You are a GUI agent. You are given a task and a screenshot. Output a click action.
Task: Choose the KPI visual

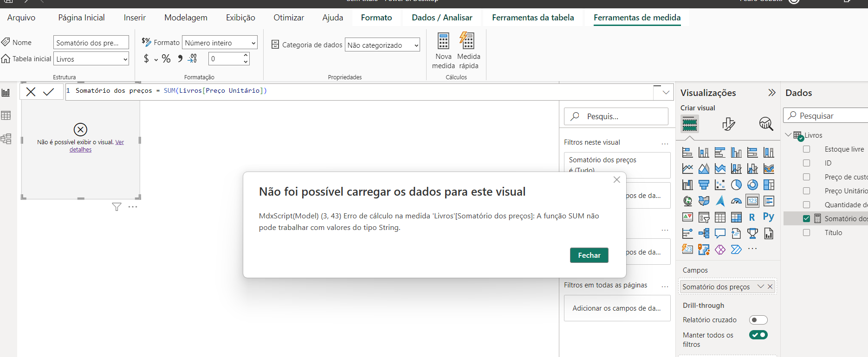pos(687,217)
